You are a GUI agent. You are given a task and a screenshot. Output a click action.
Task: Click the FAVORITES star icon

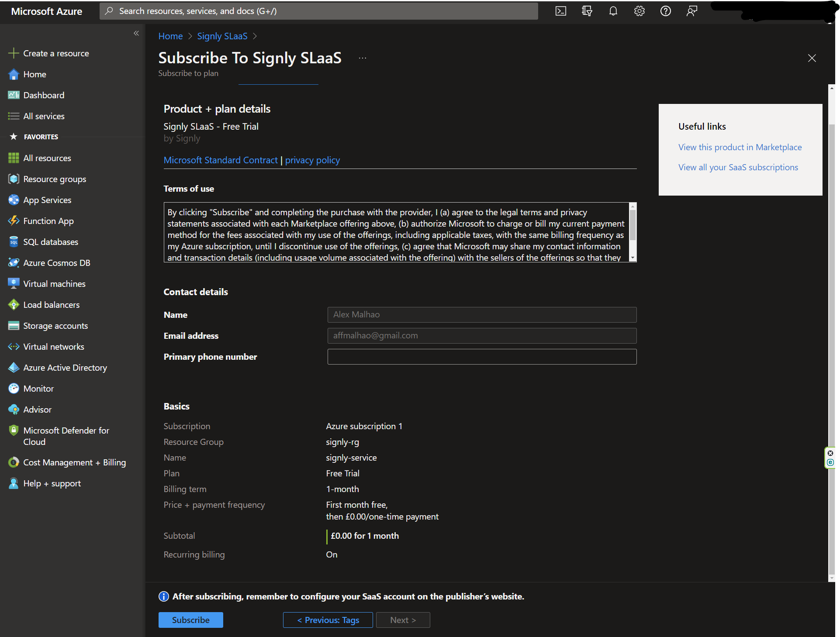(14, 137)
